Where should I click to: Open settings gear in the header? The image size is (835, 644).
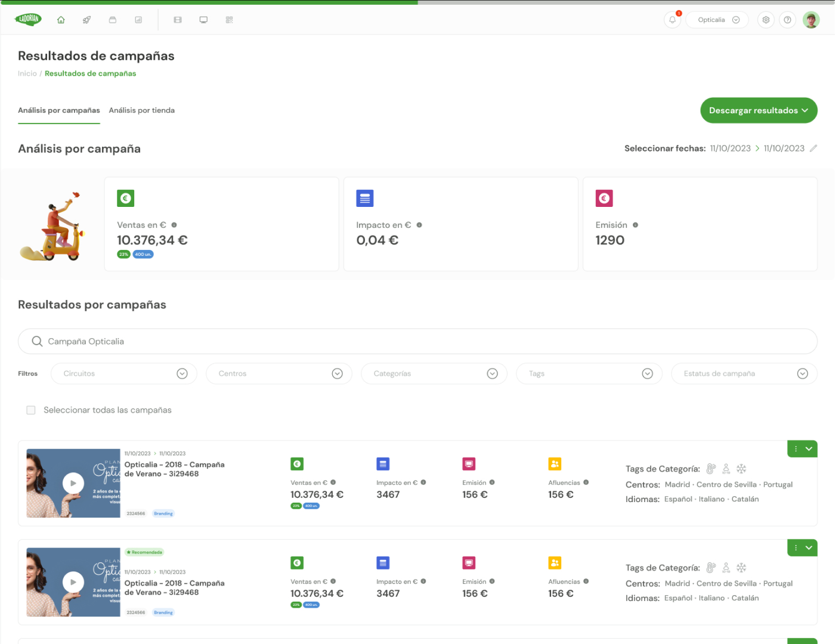point(766,20)
